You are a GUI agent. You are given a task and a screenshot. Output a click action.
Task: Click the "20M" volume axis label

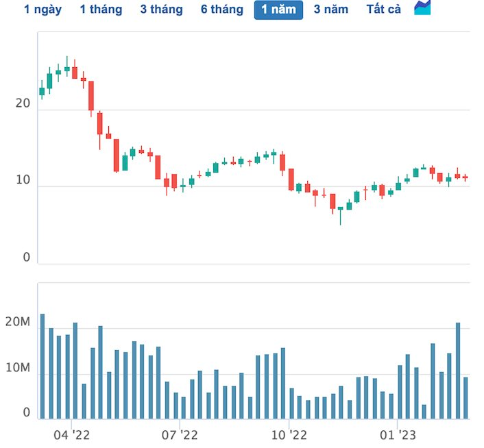(17, 323)
